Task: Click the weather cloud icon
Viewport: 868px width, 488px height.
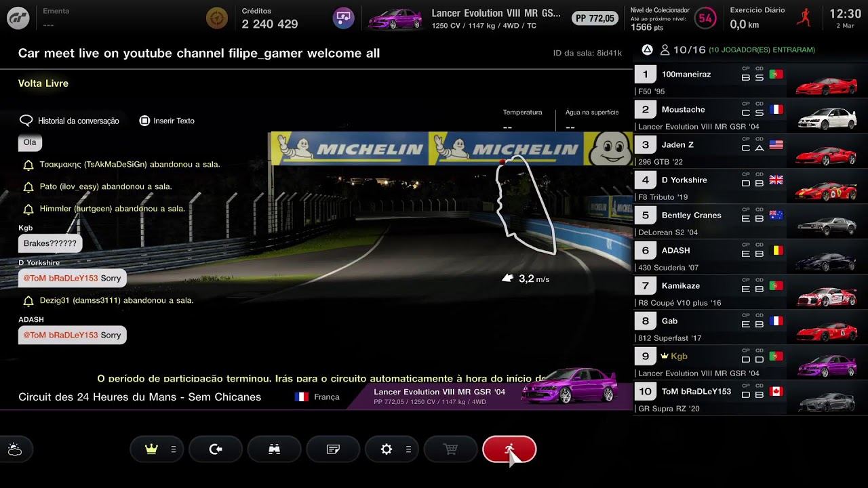Action: coord(15,449)
